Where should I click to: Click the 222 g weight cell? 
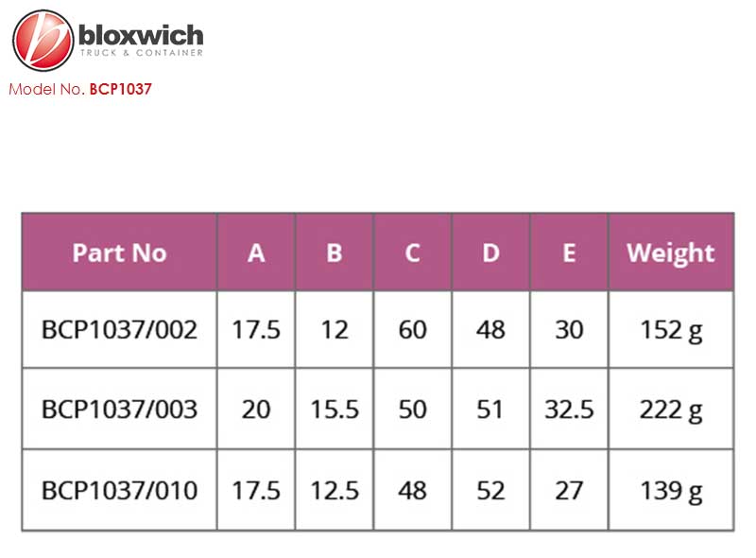pos(671,410)
